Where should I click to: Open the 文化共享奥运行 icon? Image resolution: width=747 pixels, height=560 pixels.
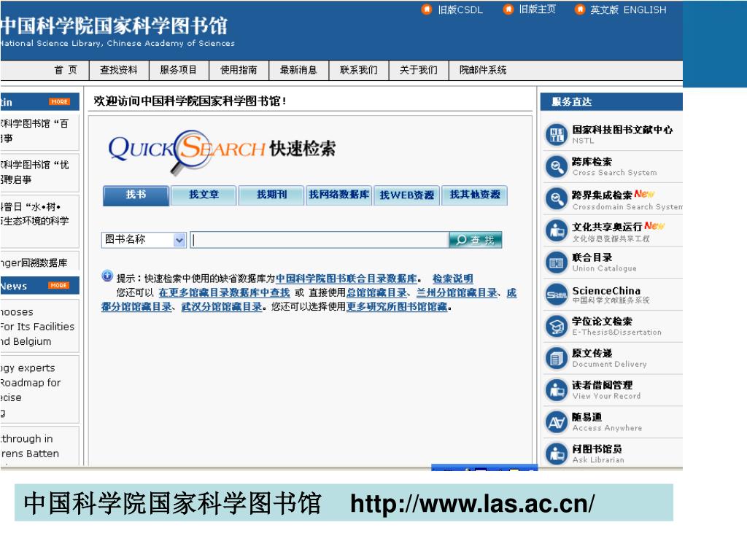556,231
